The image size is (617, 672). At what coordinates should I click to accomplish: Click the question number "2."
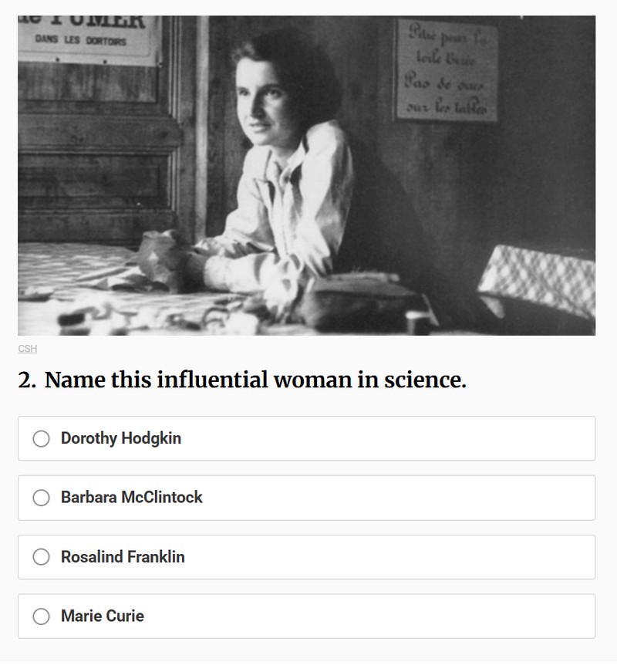tap(27, 380)
